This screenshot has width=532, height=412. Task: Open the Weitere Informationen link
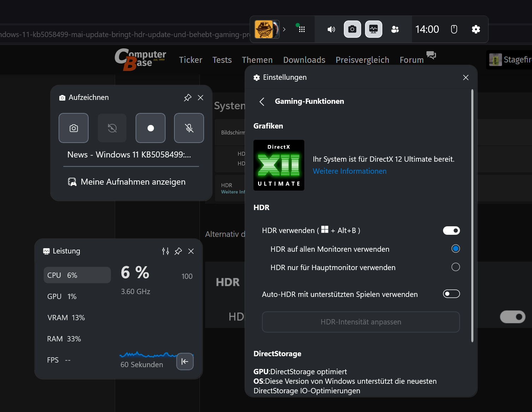349,171
